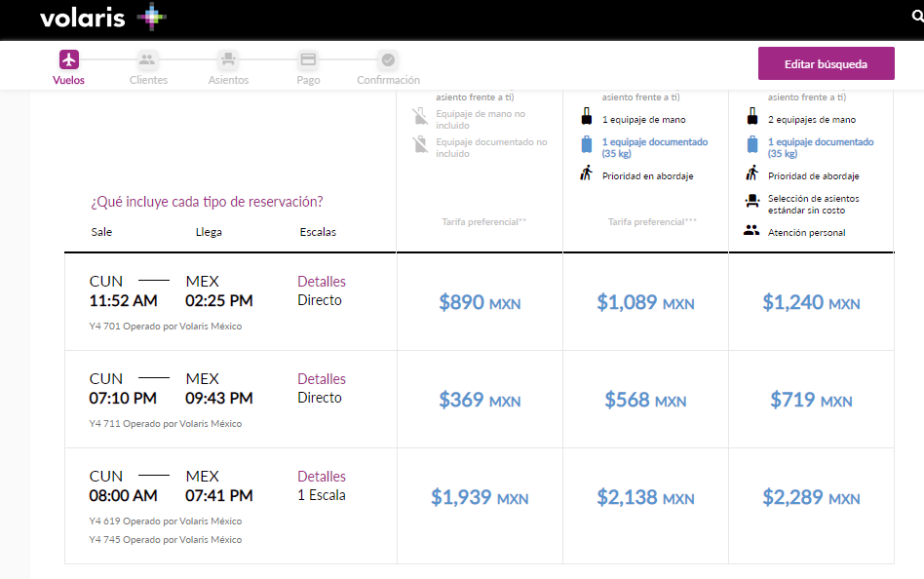
Task: Click the Atención personal people icon
Action: (751, 232)
